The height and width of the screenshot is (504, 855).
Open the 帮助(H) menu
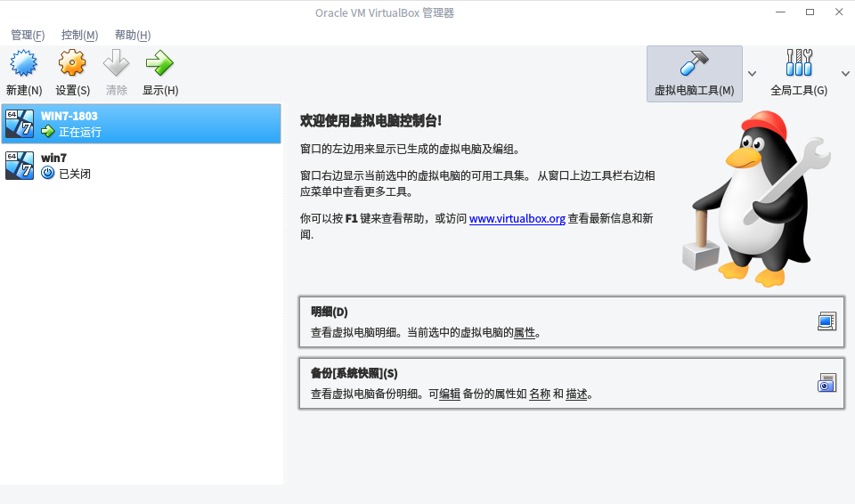(x=133, y=36)
